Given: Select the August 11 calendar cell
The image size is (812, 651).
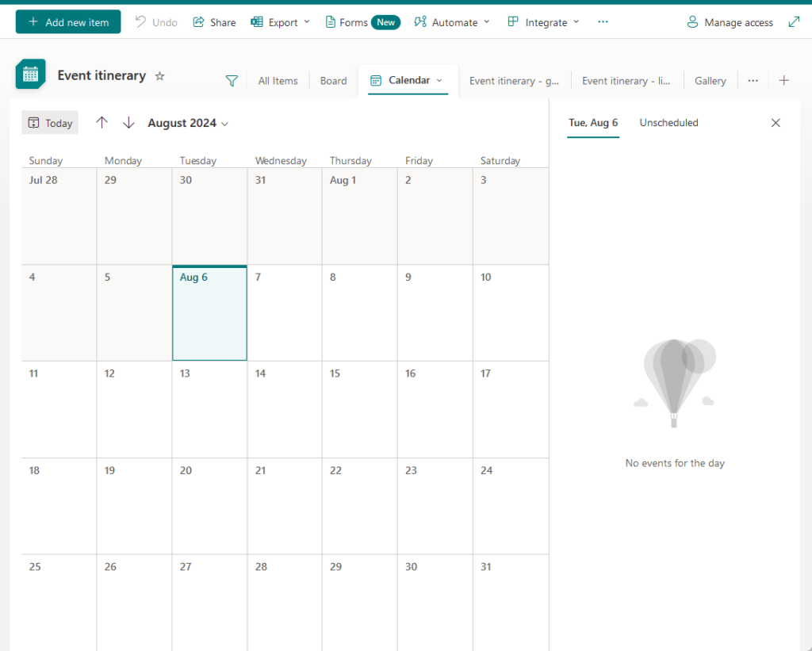Looking at the screenshot, I should 59,409.
